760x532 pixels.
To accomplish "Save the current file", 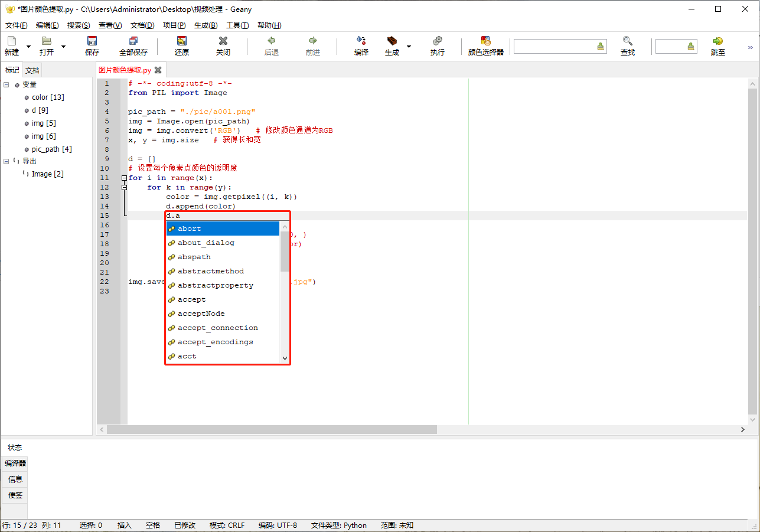I will pyautogui.click(x=92, y=46).
